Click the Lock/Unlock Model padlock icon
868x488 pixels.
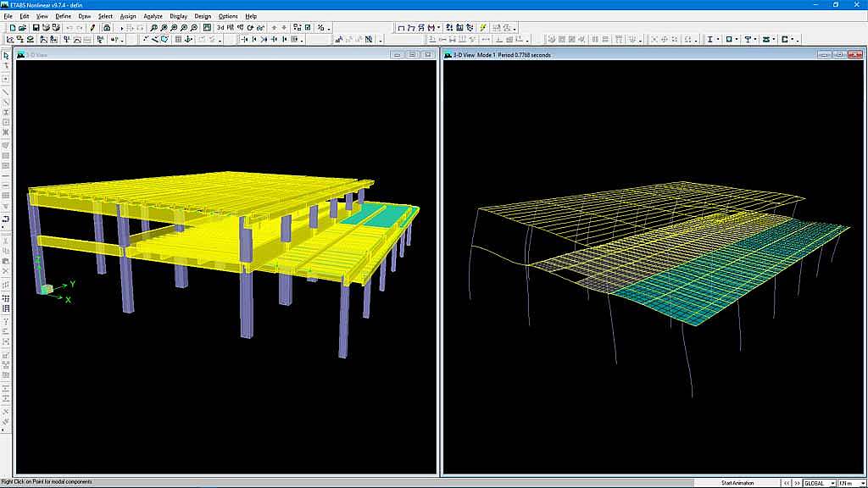pyautogui.click(x=107, y=27)
